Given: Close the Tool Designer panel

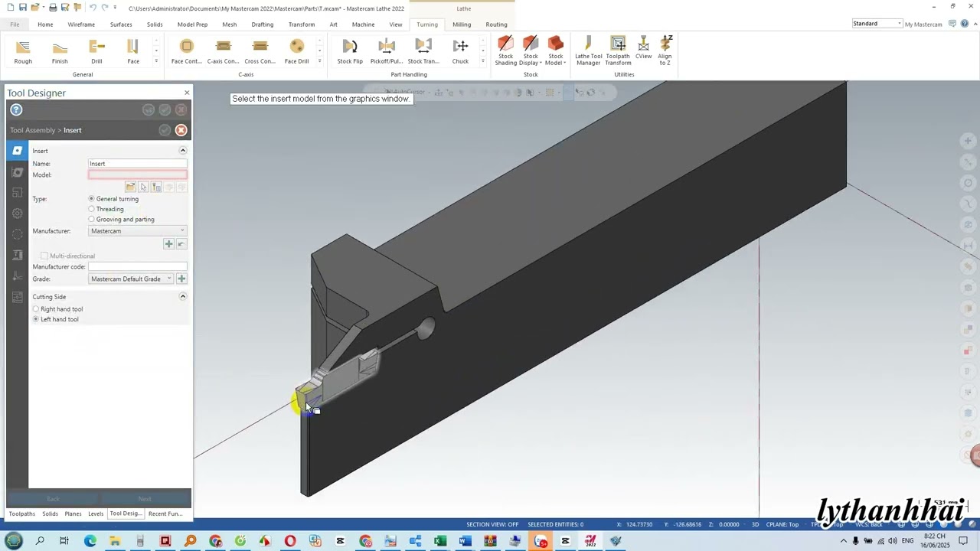Looking at the screenshot, I should coord(186,93).
